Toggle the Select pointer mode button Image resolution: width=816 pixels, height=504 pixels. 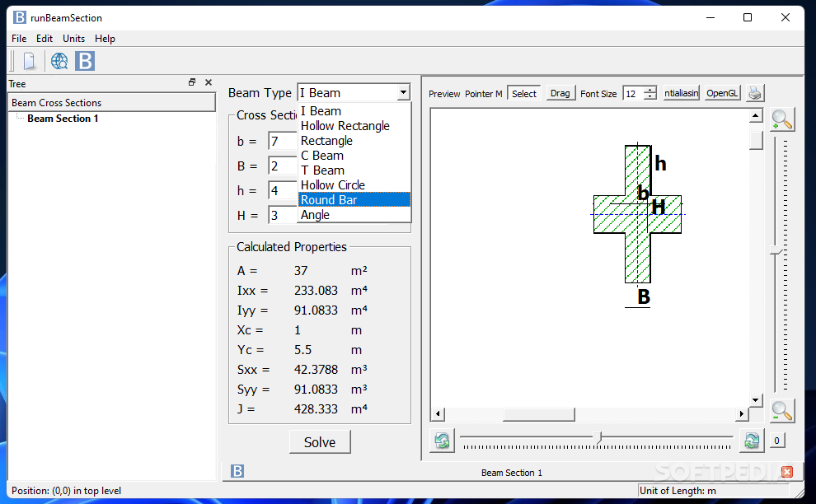point(523,94)
